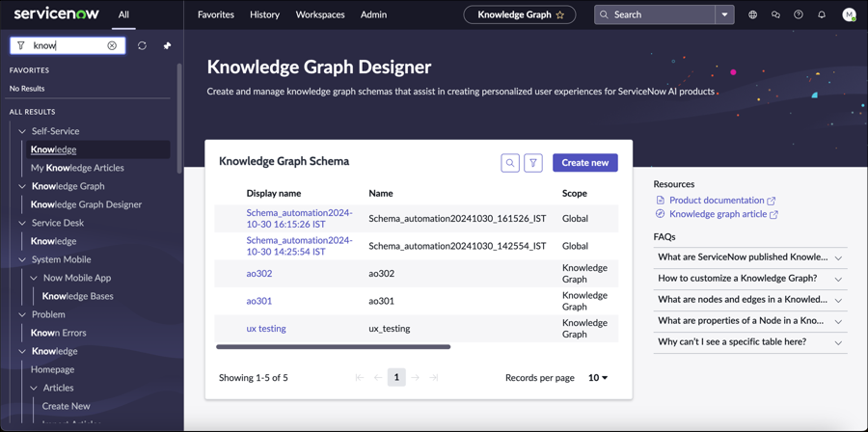Open the Records per page dropdown
The height and width of the screenshot is (432, 868).
(598, 378)
